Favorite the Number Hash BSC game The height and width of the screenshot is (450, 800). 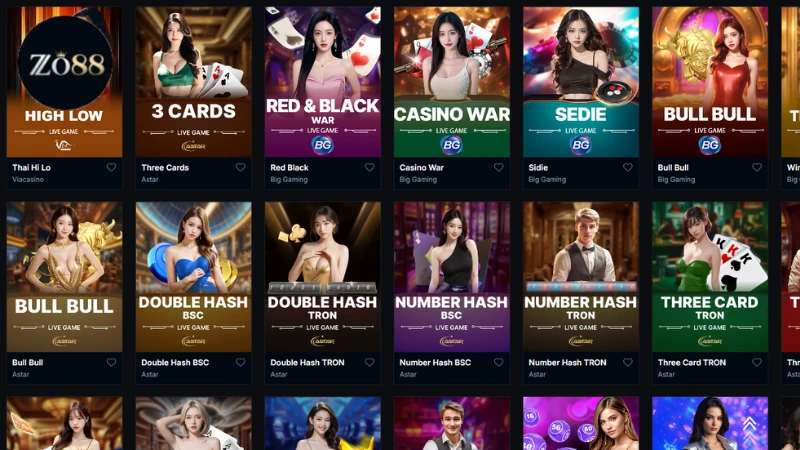click(x=498, y=362)
